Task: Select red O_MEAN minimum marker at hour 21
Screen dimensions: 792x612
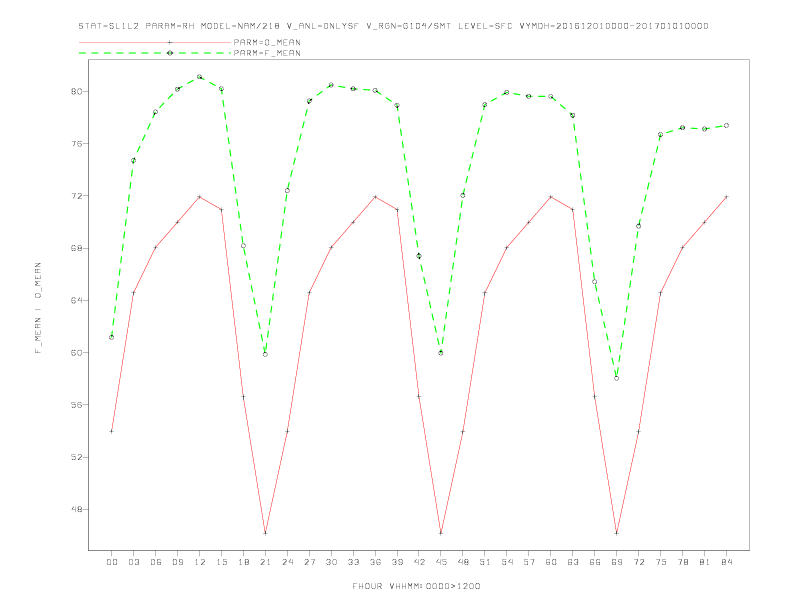Action: 265,533
